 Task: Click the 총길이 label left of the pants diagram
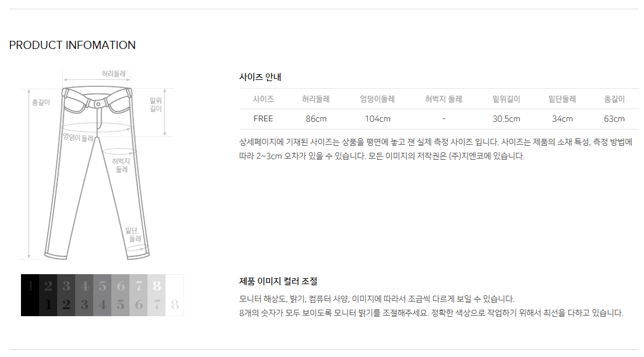[x=41, y=102]
